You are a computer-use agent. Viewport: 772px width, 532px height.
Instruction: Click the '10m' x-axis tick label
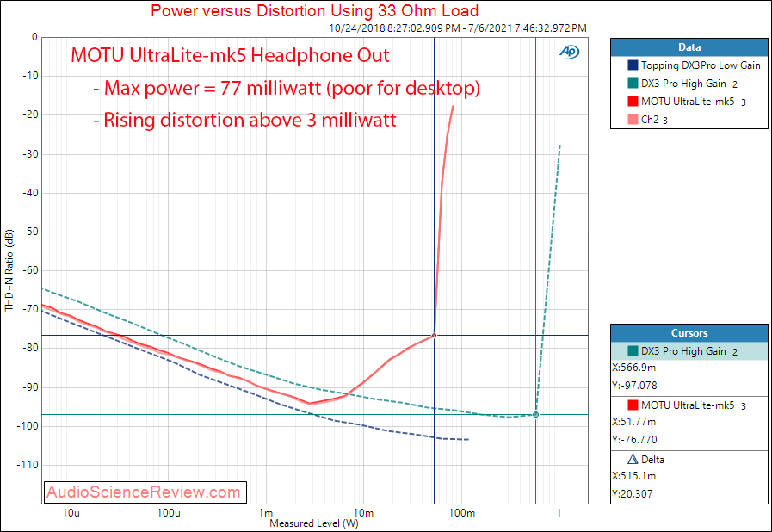(x=363, y=513)
